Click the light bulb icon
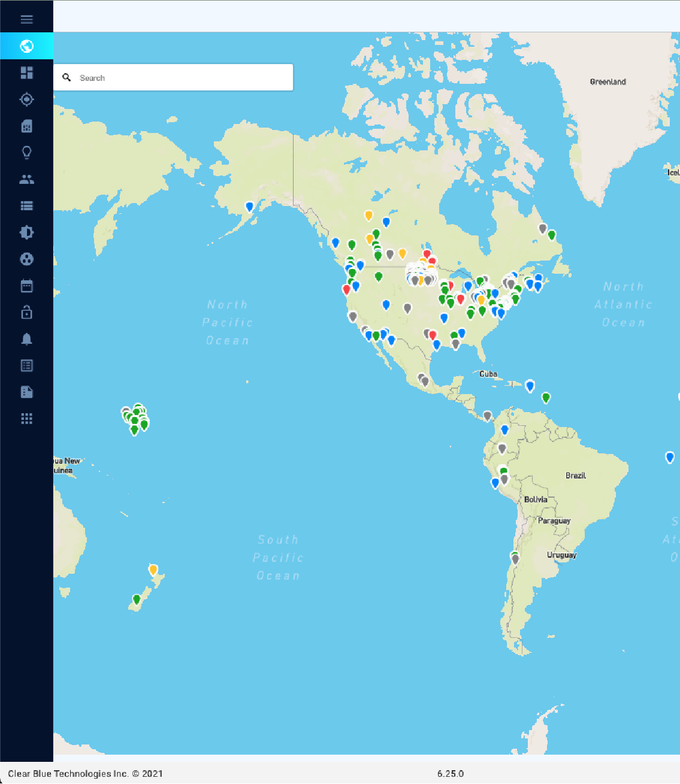 coord(26,153)
